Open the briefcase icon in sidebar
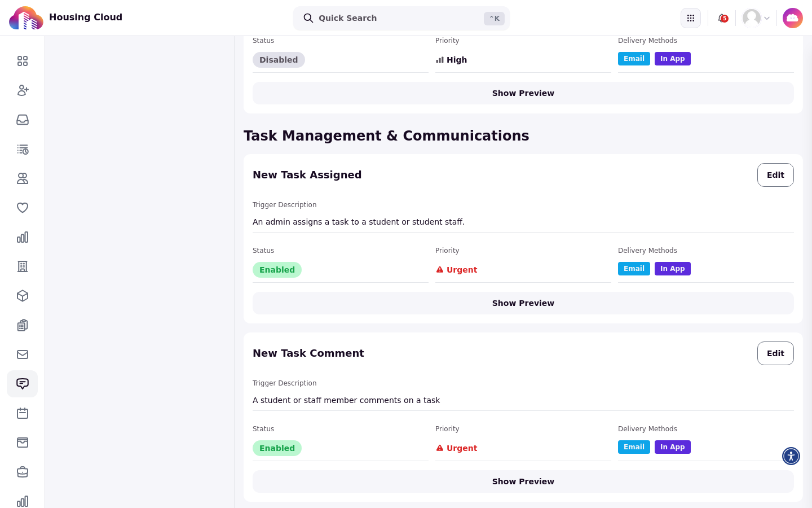The height and width of the screenshot is (508, 812). pyautogui.click(x=23, y=472)
